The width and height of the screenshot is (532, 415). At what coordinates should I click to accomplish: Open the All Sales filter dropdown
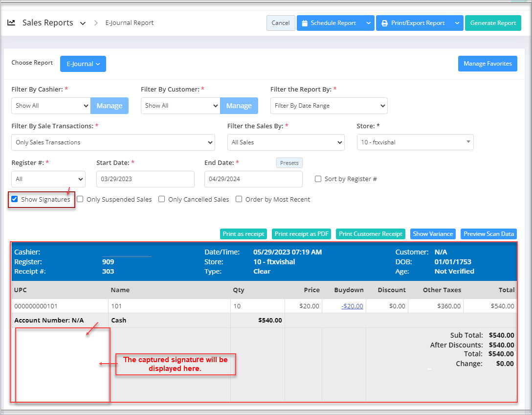click(286, 142)
